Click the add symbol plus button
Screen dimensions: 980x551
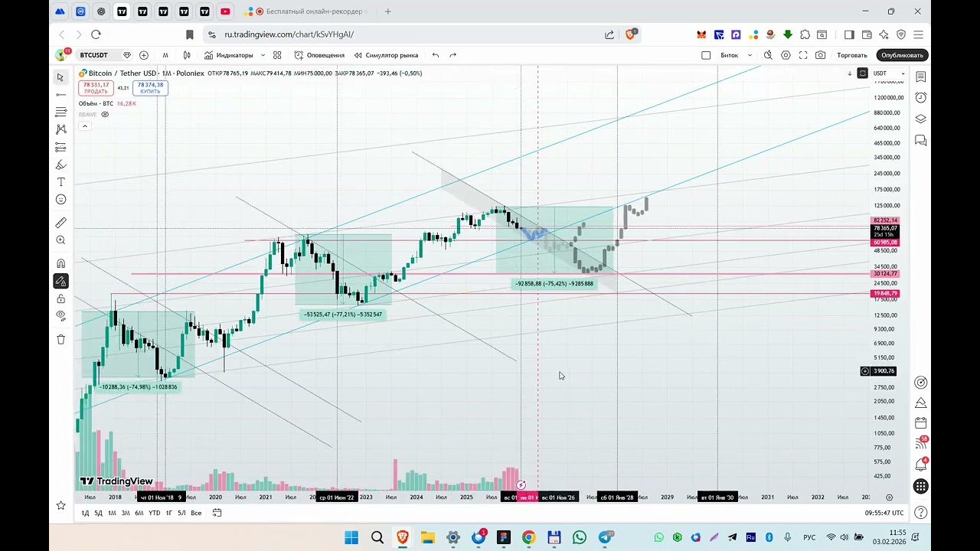pyautogui.click(x=144, y=55)
